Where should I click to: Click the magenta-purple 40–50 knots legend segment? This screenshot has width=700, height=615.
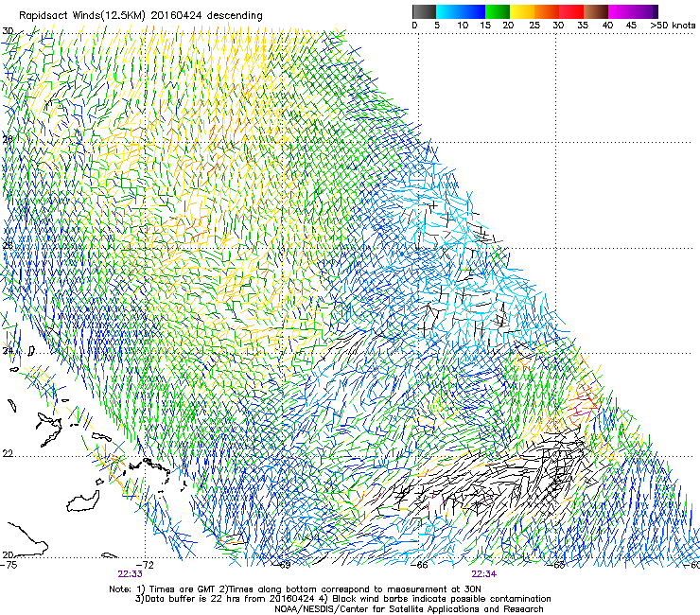(633, 11)
